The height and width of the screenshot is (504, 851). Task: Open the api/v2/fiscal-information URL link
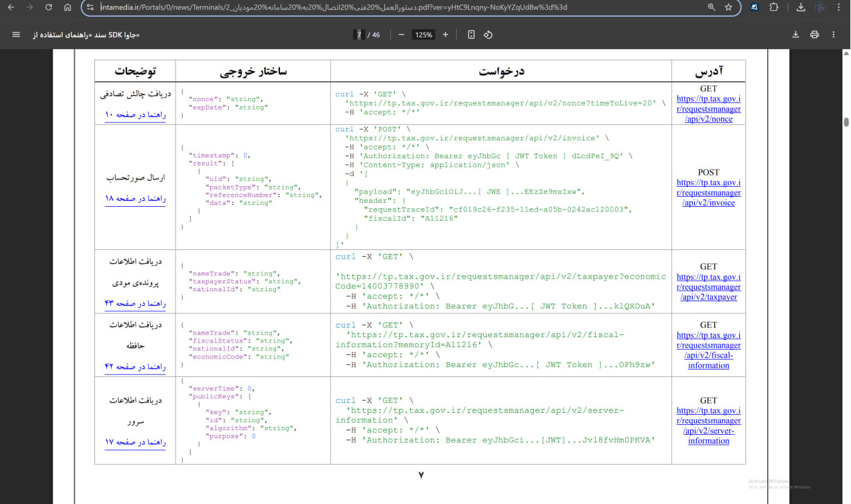709,350
